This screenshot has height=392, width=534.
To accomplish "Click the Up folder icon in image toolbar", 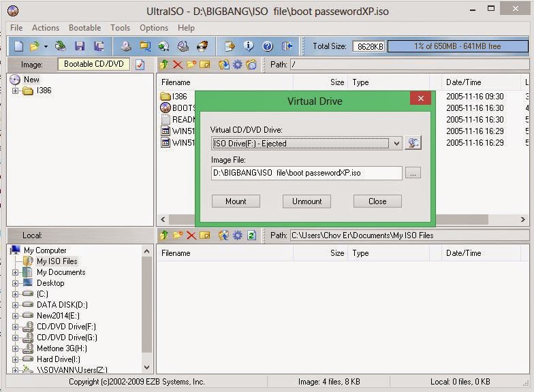I will coord(164,64).
